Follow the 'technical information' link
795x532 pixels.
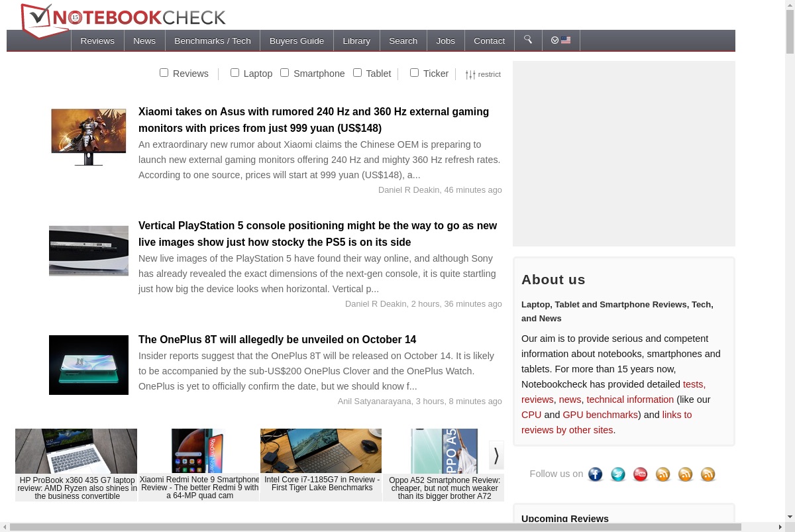click(630, 399)
